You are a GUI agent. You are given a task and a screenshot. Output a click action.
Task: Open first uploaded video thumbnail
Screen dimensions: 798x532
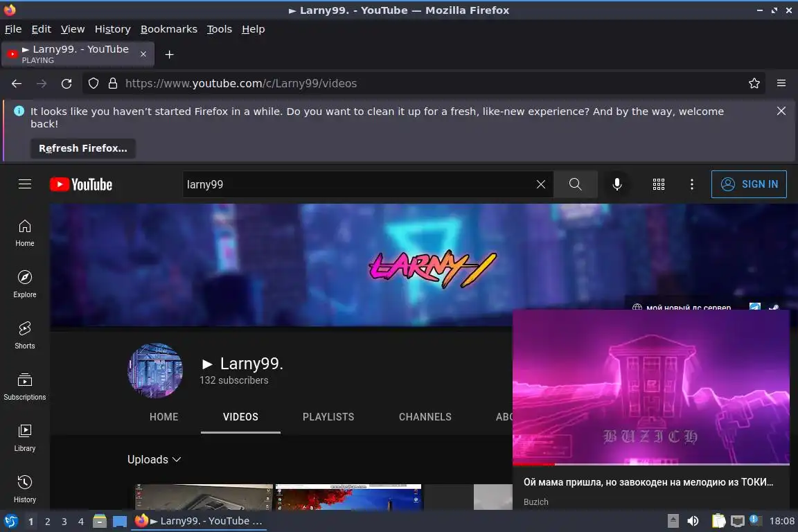click(x=204, y=497)
